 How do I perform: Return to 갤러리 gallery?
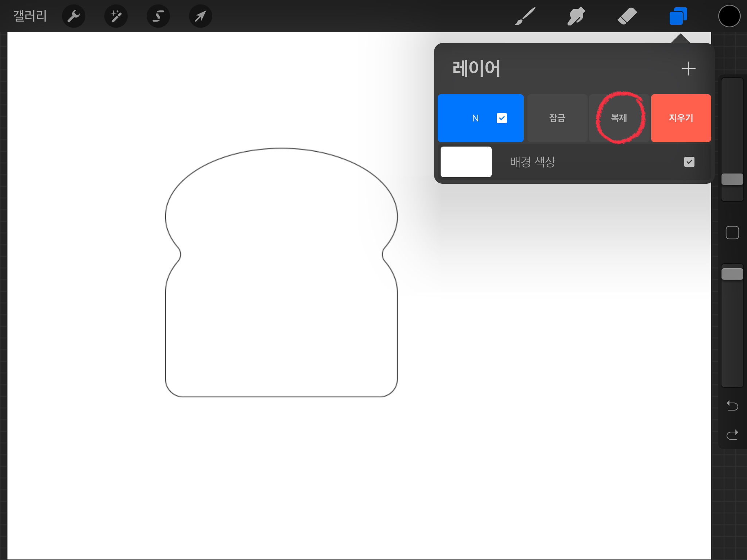pyautogui.click(x=30, y=16)
